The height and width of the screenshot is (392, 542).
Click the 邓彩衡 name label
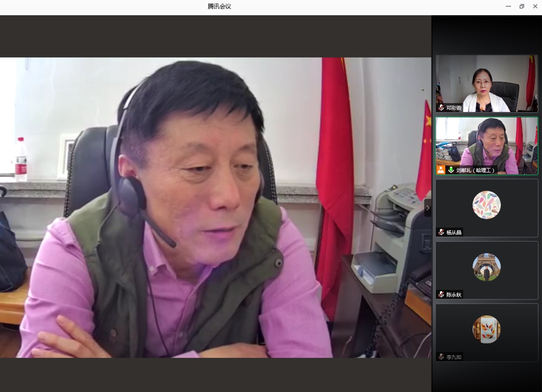point(454,108)
